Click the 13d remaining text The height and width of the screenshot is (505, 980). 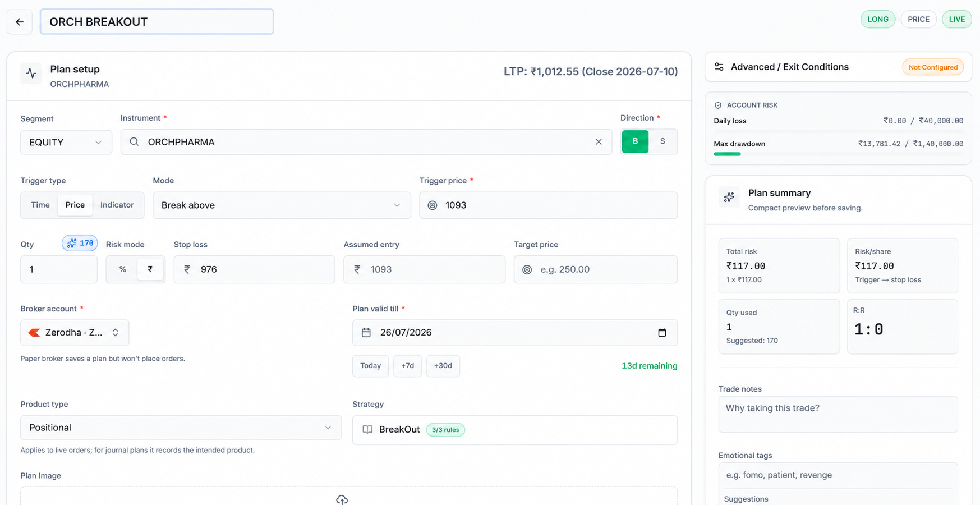pos(649,366)
